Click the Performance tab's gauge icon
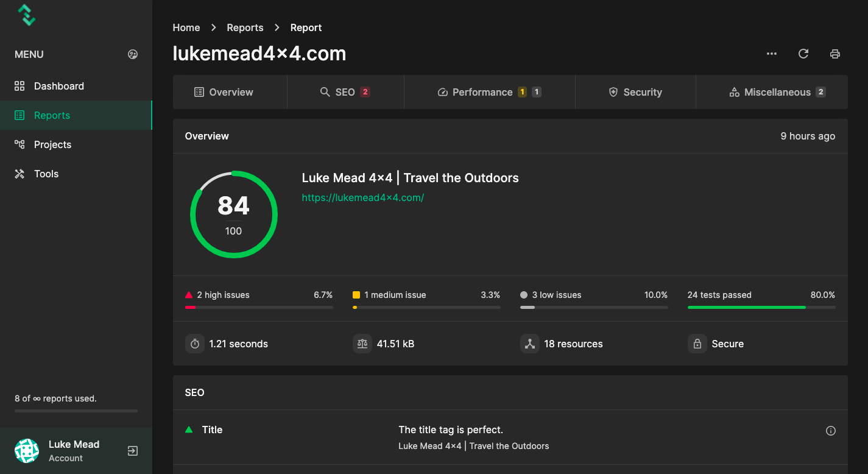Screen dimensions: 868x474 pyautogui.click(x=443, y=92)
